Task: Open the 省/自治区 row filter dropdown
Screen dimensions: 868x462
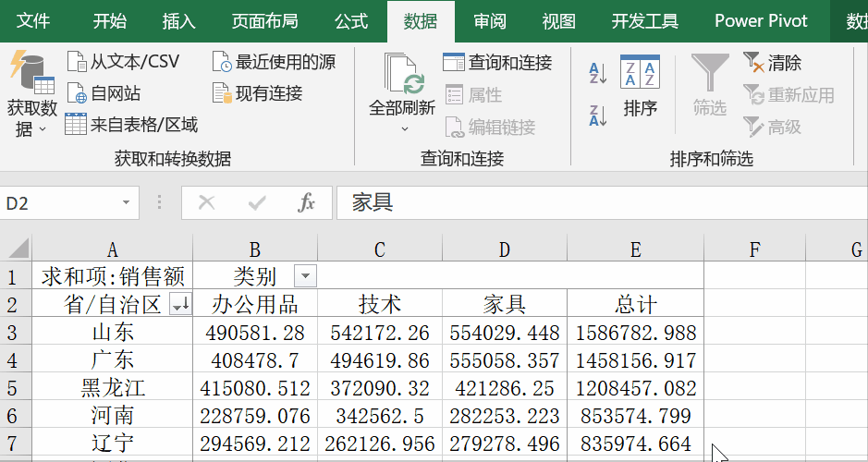Action: coord(181,304)
